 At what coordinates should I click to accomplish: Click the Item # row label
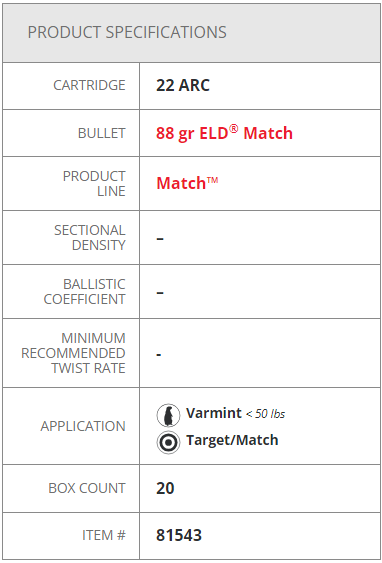point(104,535)
